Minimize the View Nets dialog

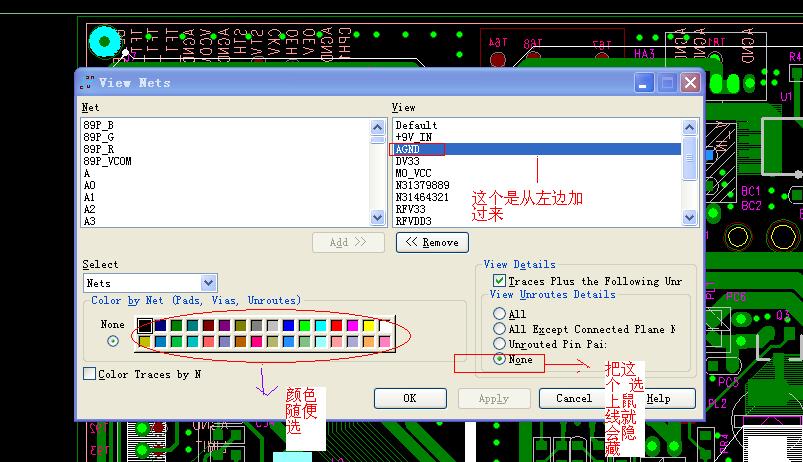pyautogui.click(x=644, y=82)
